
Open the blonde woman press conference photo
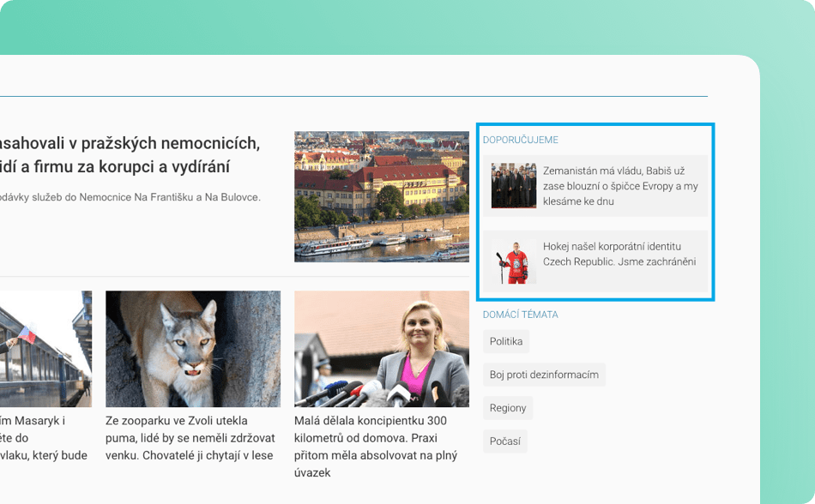tap(382, 349)
